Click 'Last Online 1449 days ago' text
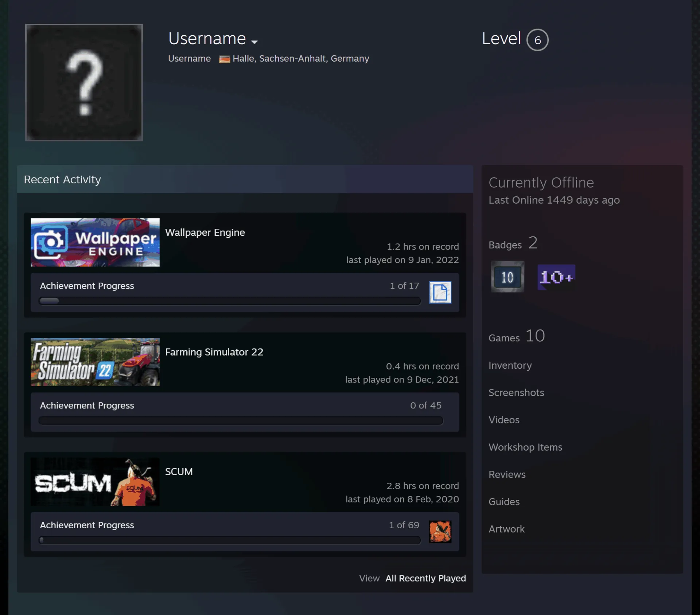The height and width of the screenshot is (615, 700). pyautogui.click(x=554, y=200)
